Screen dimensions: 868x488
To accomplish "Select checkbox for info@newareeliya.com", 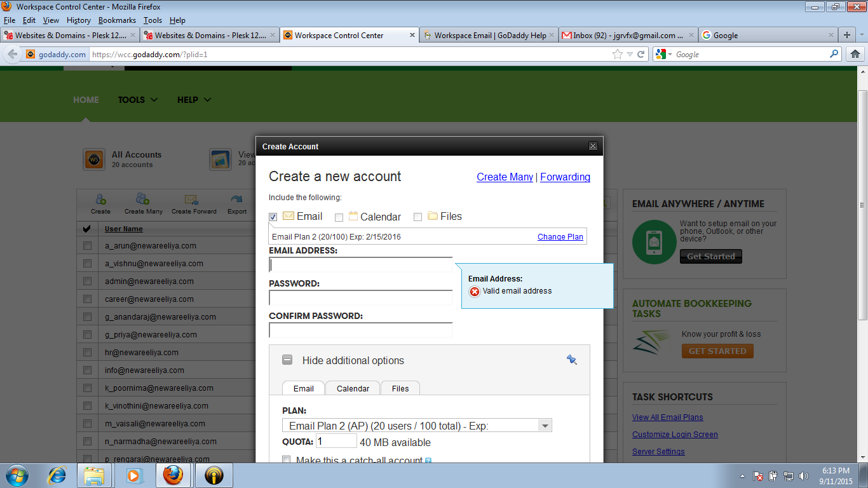I will (x=87, y=370).
